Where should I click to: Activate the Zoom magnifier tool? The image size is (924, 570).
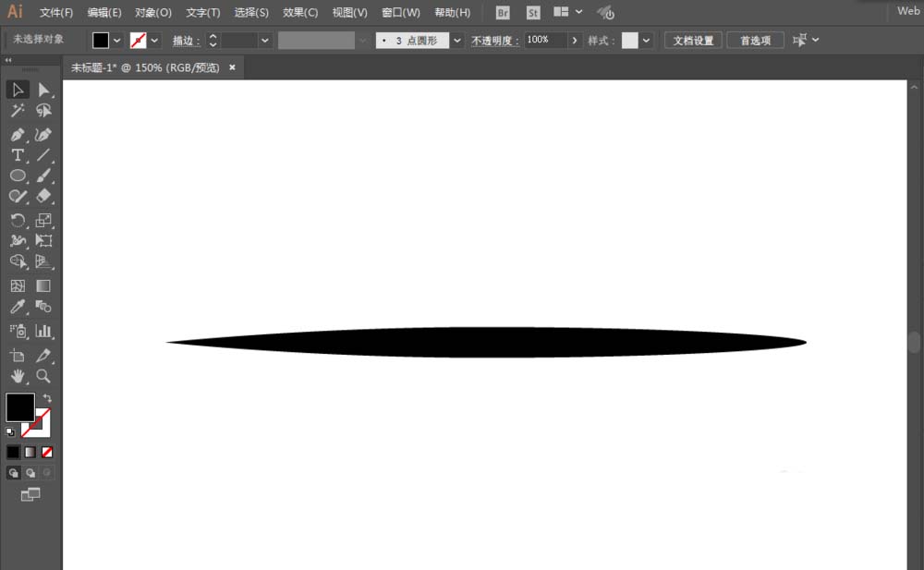click(43, 375)
